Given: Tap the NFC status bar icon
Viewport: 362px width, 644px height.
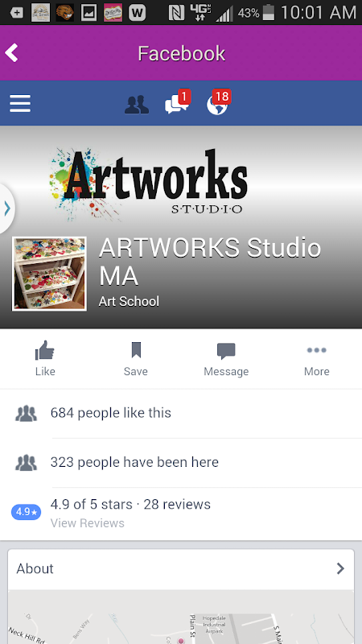Looking at the screenshot, I should [176, 13].
